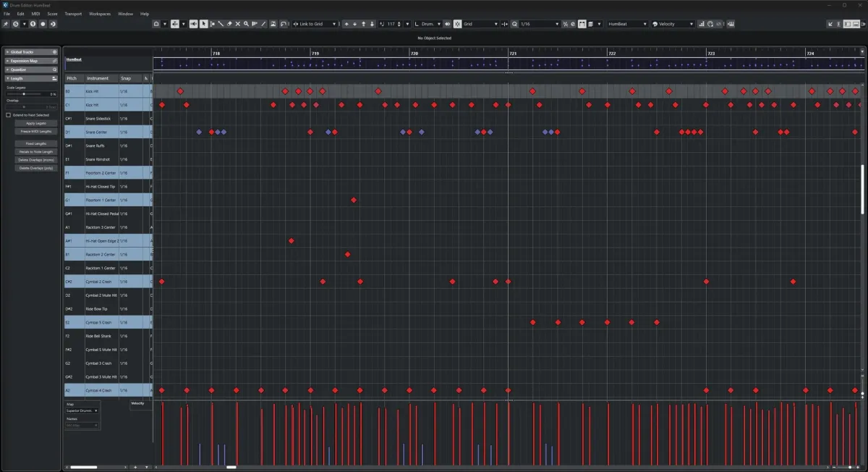The image size is (868, 472).
Task: Open the HumBeat part selection dropdown
Action: click(628, 24)
